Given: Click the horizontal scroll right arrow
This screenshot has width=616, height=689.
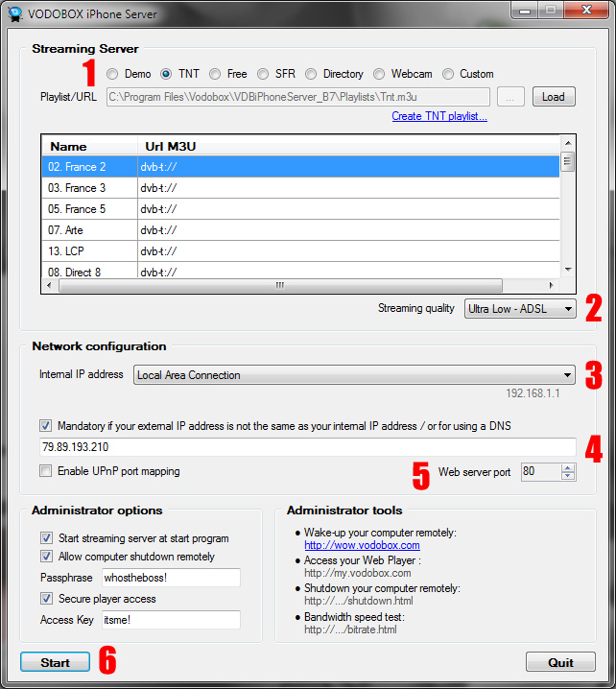Looking at the screenshot, I should pyautogui.click(x=552, y=285).
